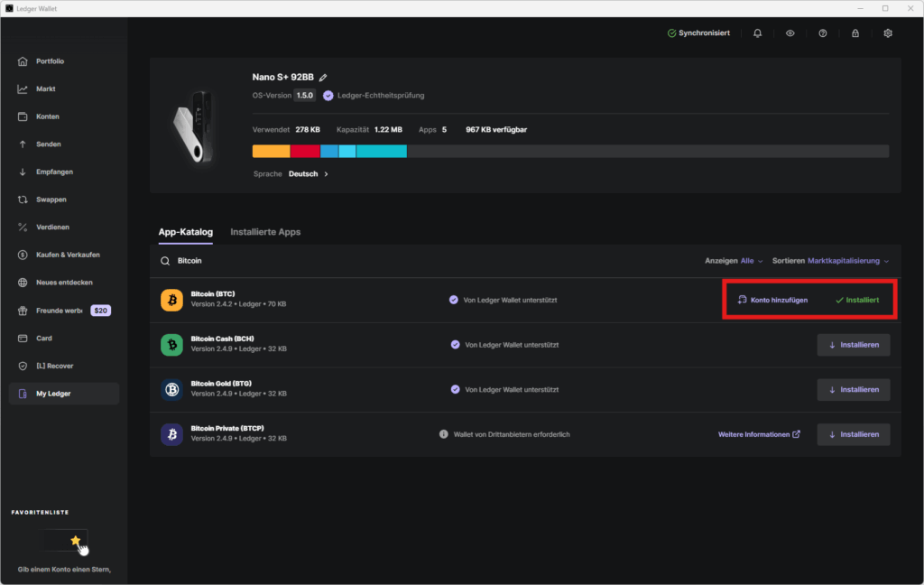This screenshot has width=924, height=585.
Task: Expand the Sprache Deutsch language selector
Action: point(308,174)
